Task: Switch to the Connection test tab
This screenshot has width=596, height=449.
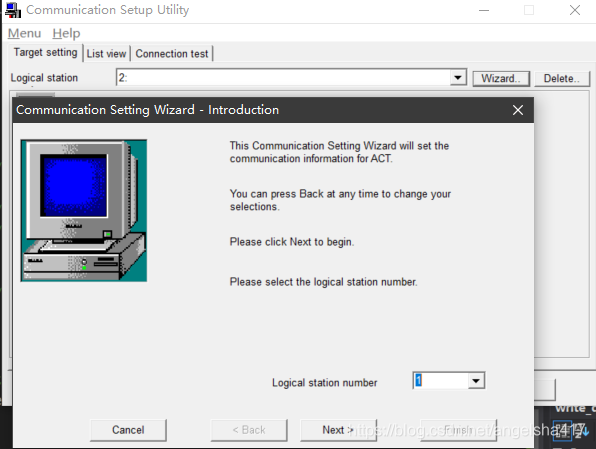Action: (172, 54)
